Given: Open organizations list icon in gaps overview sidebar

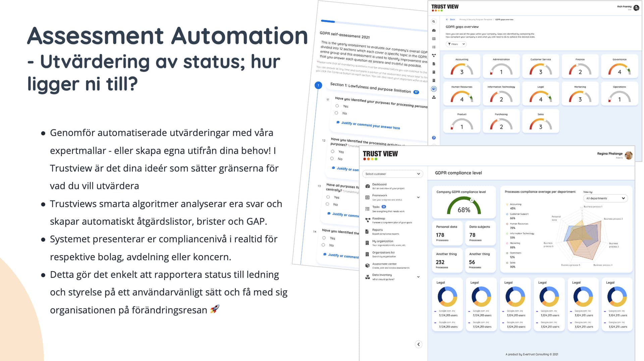Looking at the screenshot, I should [x=434, y=80].
